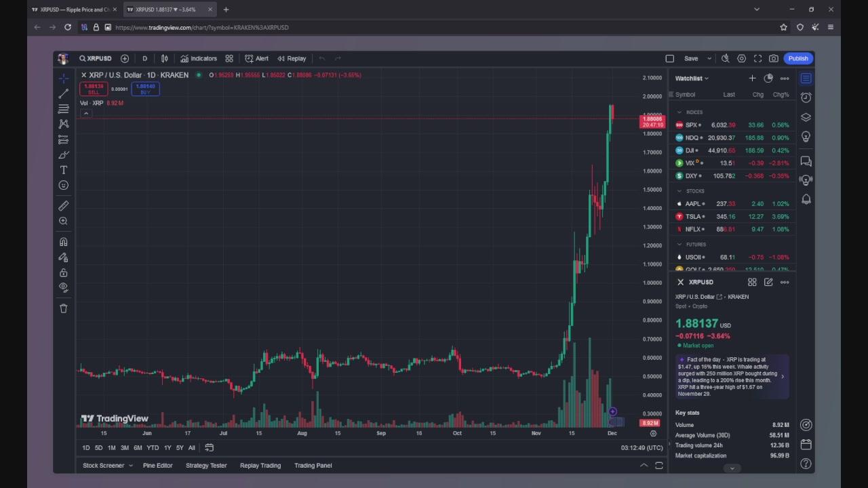Open the quick search icon
The image size is (868, 488).
coord(725,58)
